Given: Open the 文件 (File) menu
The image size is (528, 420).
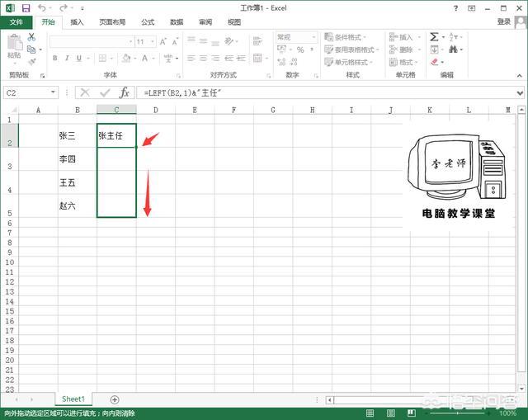Looking at the screenshot, I should [16, 22].
